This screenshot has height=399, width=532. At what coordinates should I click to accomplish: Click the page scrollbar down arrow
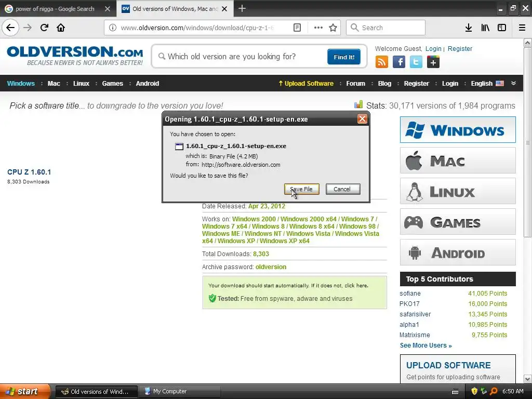528,379
